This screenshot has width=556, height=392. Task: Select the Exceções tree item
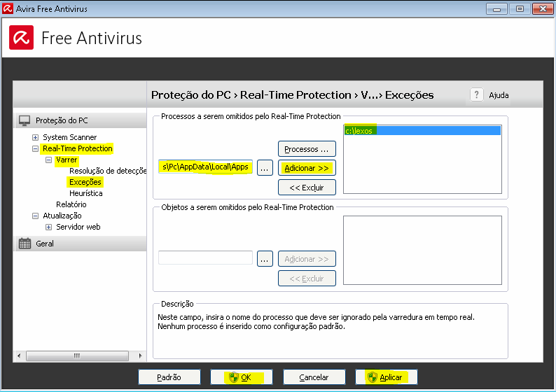[85, 182]
